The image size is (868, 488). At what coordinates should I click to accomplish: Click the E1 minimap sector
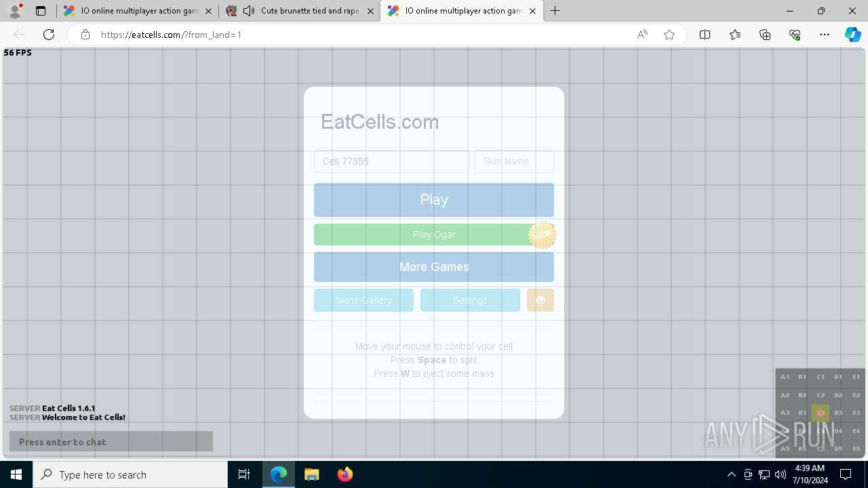(856, 377)
